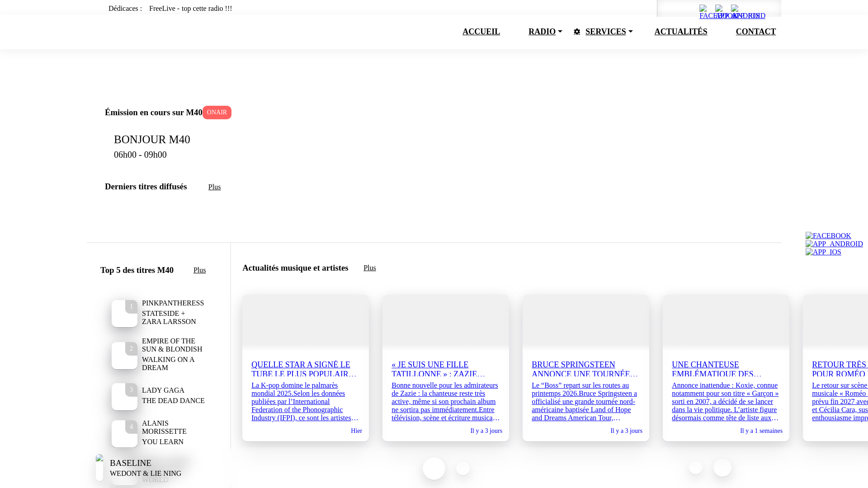The height and width of the screenshot is (488, 868).
Task: Open the Contact menu item
Action: tap(755, 32)
